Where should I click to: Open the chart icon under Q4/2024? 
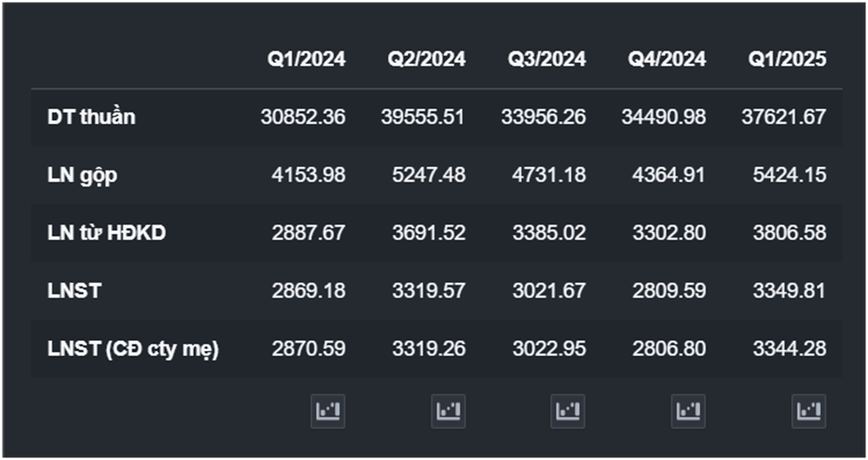(x=688, y=411)
